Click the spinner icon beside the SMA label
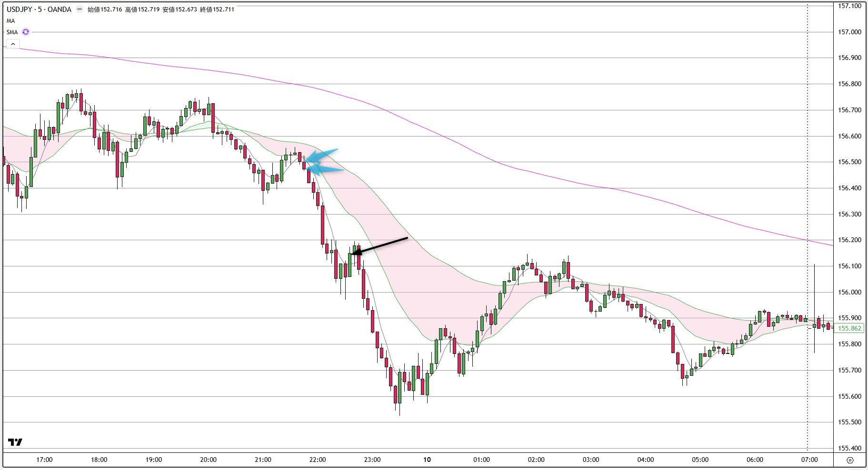The height and width of the screenshot is (470, 868). [25, 32]
